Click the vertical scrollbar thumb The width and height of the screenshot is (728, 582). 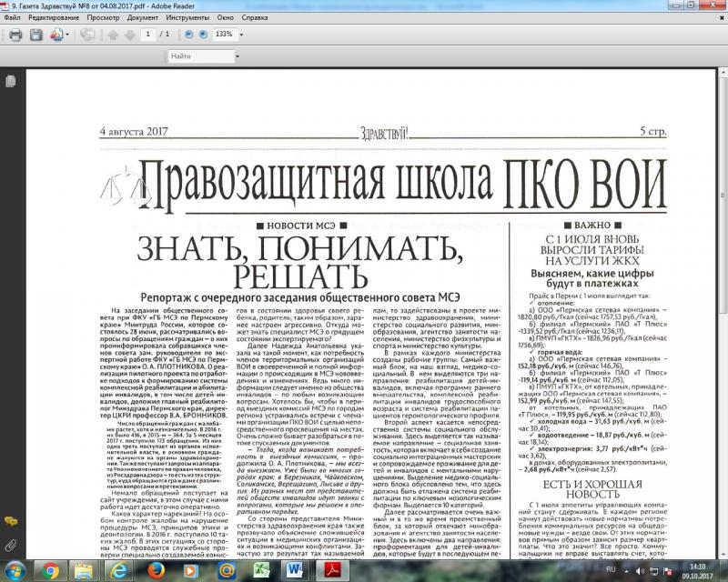[x=723, y=195]
